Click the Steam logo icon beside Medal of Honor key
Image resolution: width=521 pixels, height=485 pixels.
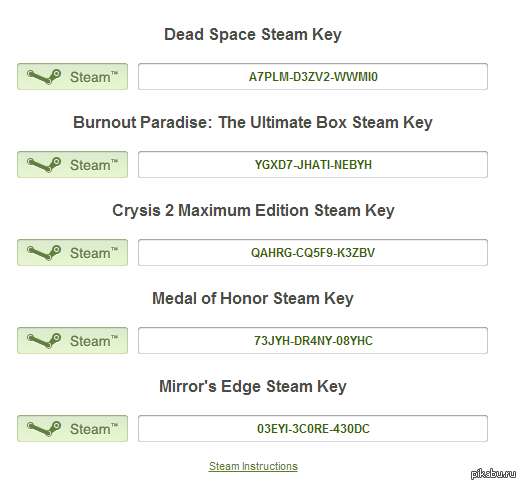pos(44,341)
